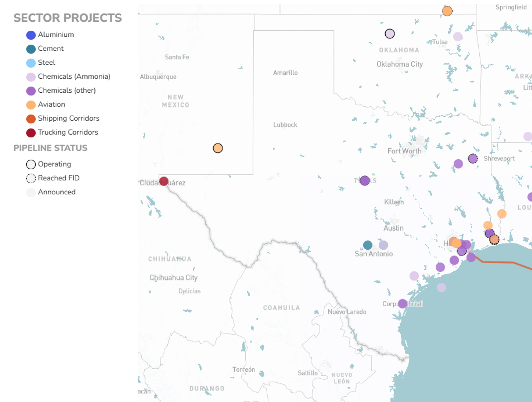Image resolution: width=532 pixels, height=402 pixels.
Task: Click the red trucking marker at Ciudad Juárez
Action: [x=164, y=181]
